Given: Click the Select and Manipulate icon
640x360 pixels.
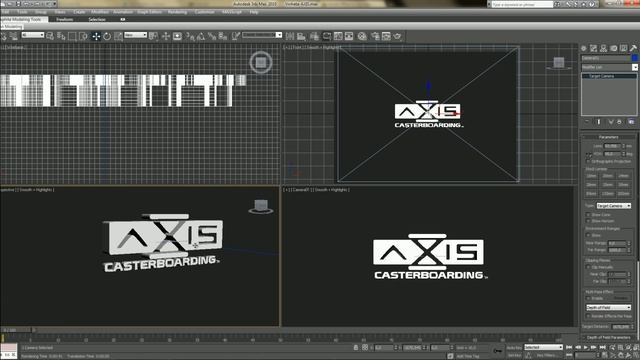Looking at the screenshot, I should pyautogui.click(x=166, y=36).
